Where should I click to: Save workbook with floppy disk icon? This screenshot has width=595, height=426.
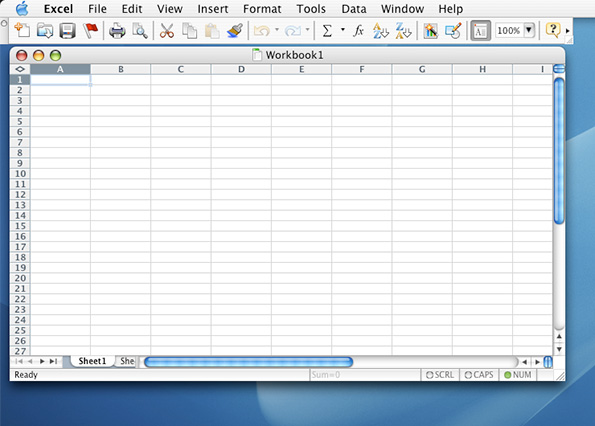(68, 31)
